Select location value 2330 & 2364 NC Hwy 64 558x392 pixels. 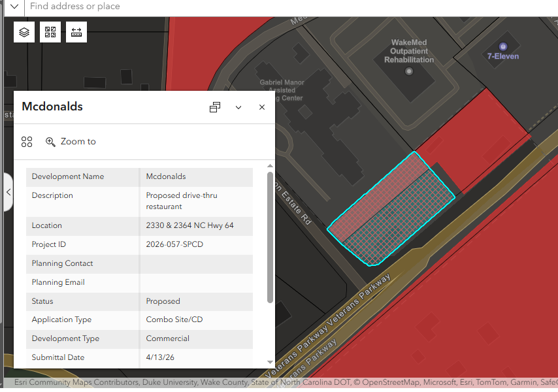click(189, 225)
